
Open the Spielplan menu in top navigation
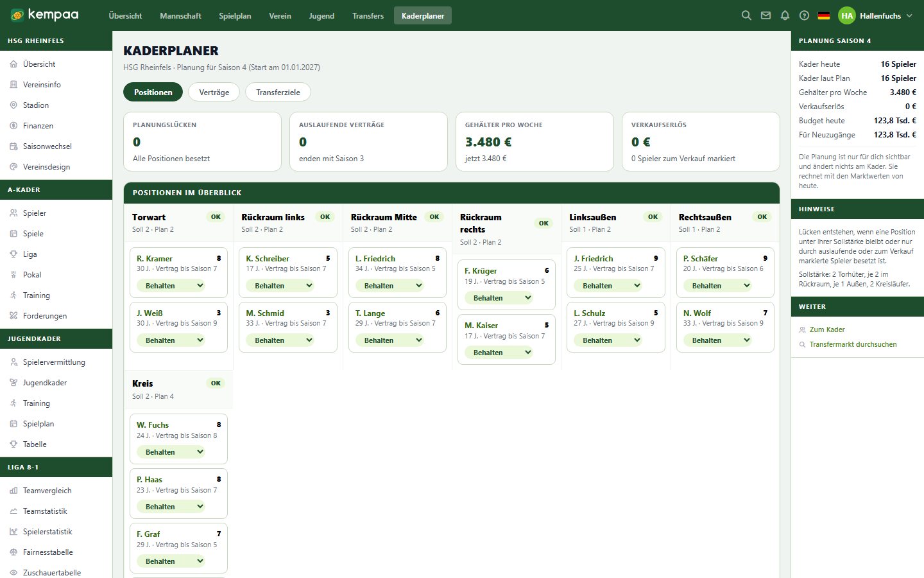235,15
